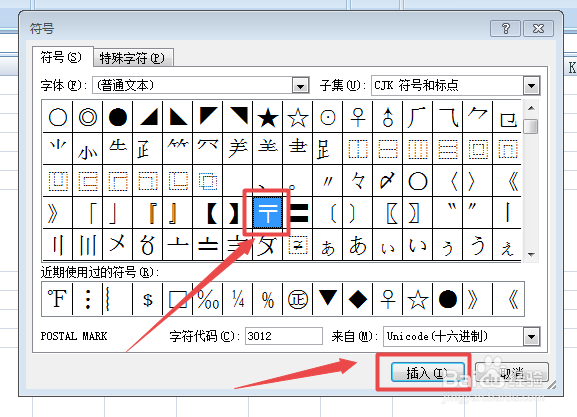Select the white circle symbol in the grid
Image resolution: width=577 pixels, height=417 pixels.
click(x=58, y=117)
